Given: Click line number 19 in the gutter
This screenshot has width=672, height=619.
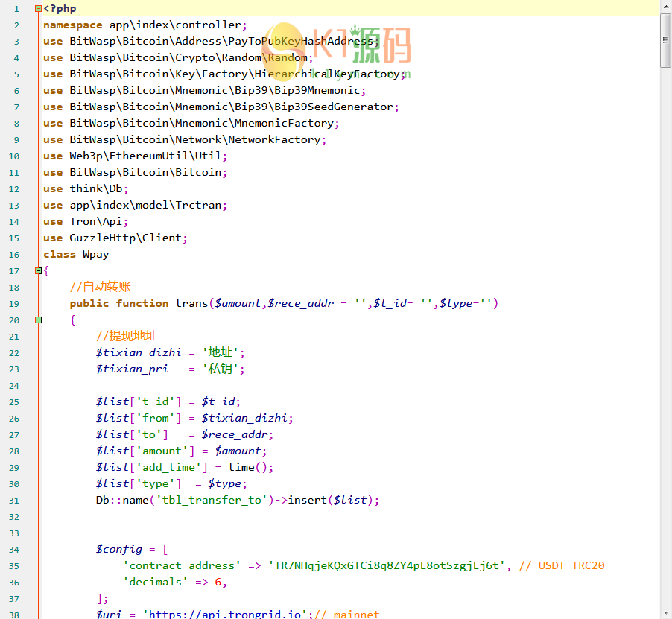Looking at the screenshot, I should [14, 304].
